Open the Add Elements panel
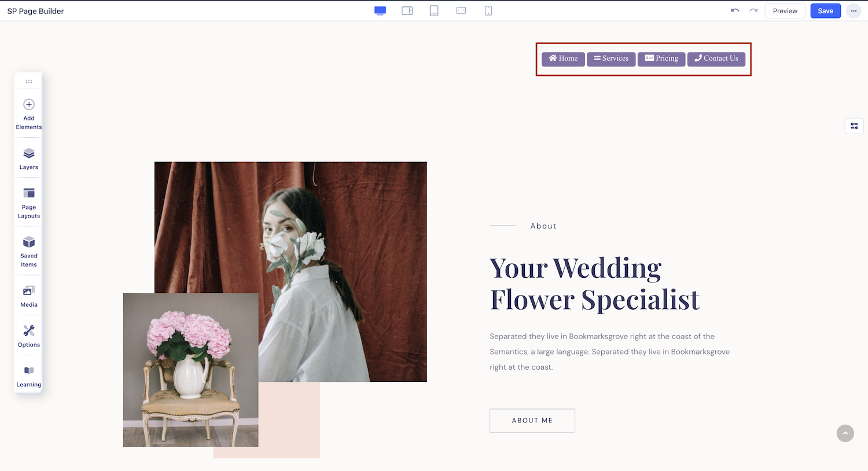 pyautogui.click(x=29, y=113)
